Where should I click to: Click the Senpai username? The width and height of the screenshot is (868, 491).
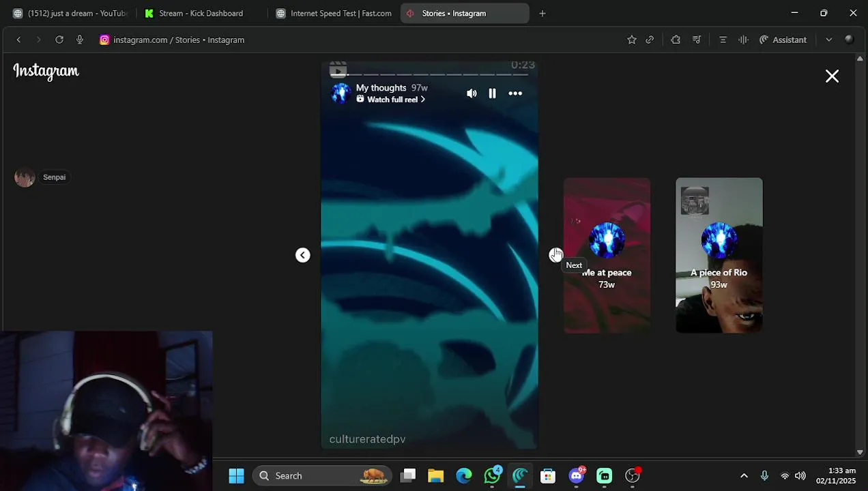point(54,177)
